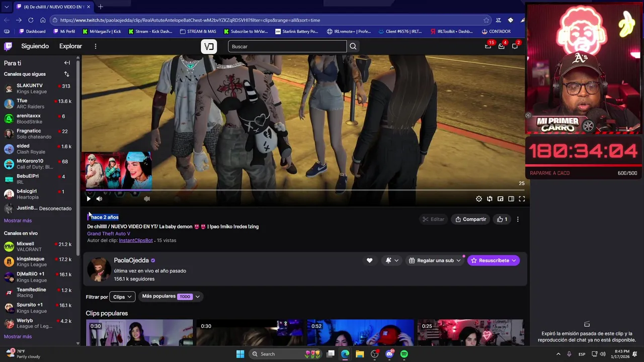Open the Explorar tab
Viewport: 644px width, 362px height.
click(x=70, y=46)
